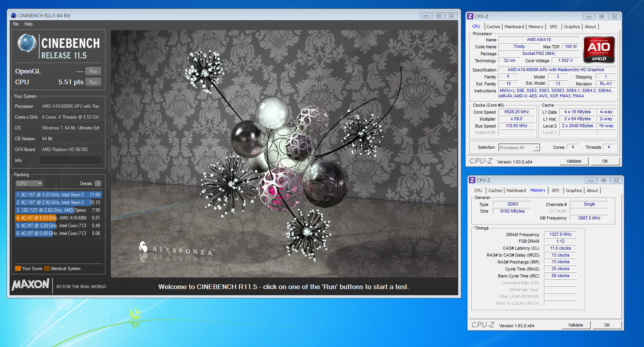Select ranking entry 2 Intel Xeon 10.33

(x=58, y=202)
